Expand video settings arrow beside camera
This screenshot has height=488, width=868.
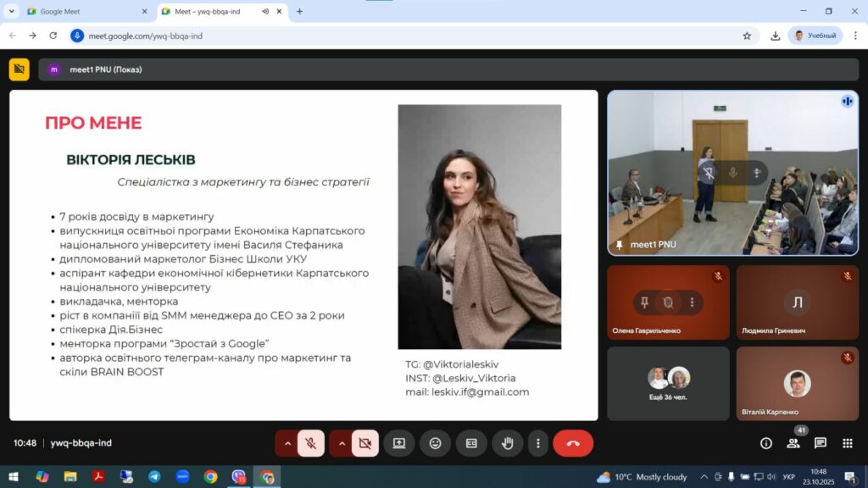click(x=342, y=443)
